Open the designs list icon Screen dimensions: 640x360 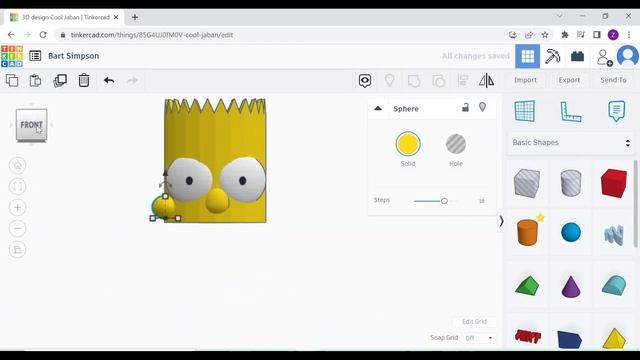pyautogui.click(x=35, y=56)
